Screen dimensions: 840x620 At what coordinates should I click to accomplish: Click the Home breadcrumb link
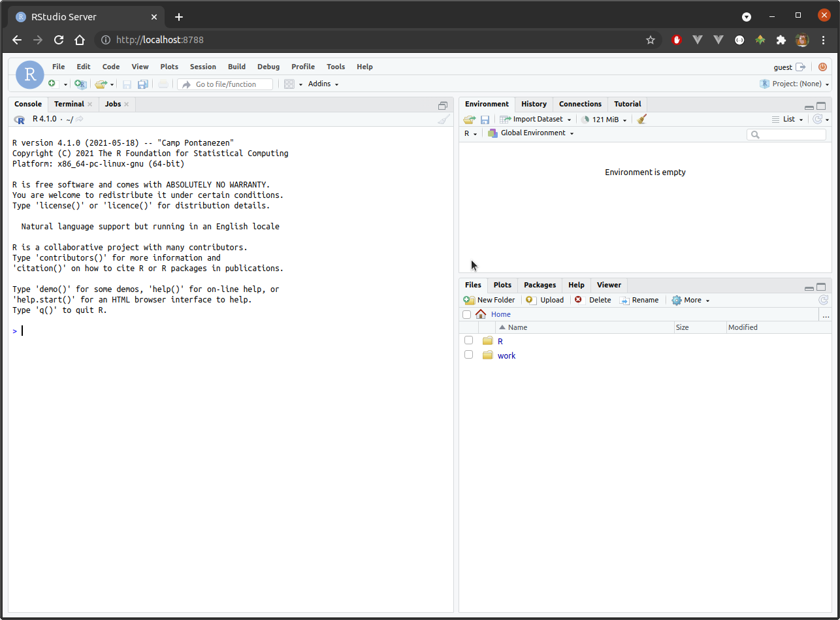501,314
